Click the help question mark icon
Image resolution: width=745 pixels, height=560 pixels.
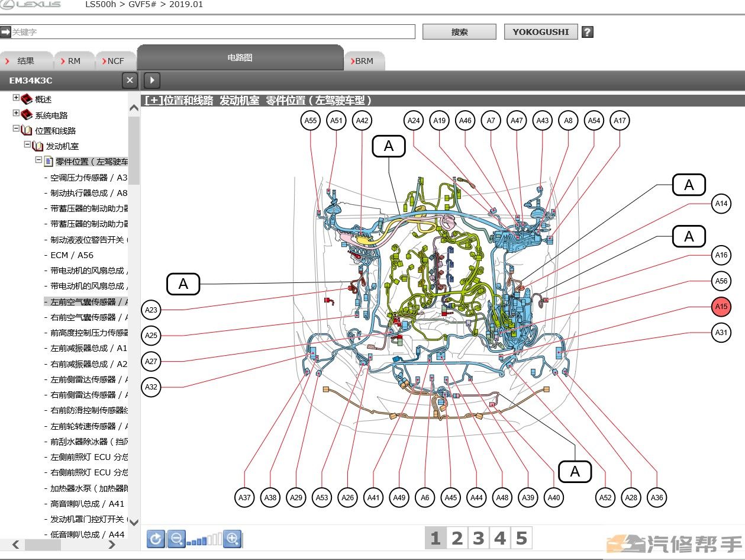point(587,32)
